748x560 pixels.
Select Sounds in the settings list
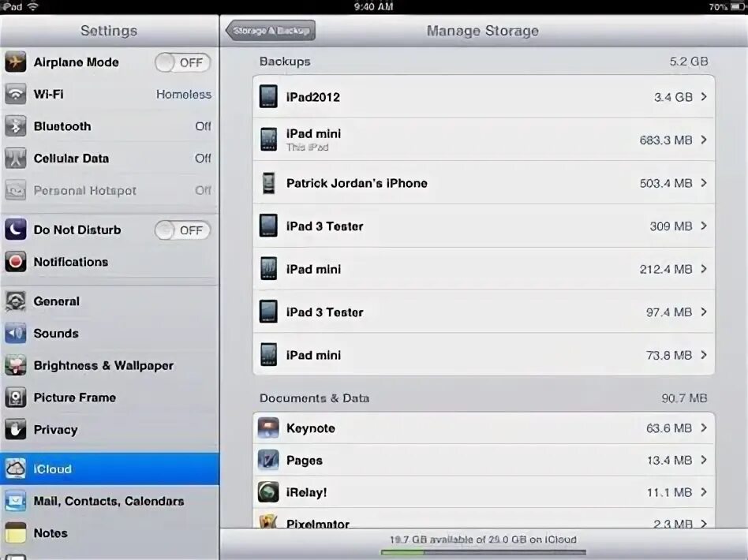click(x=109, y=333)
